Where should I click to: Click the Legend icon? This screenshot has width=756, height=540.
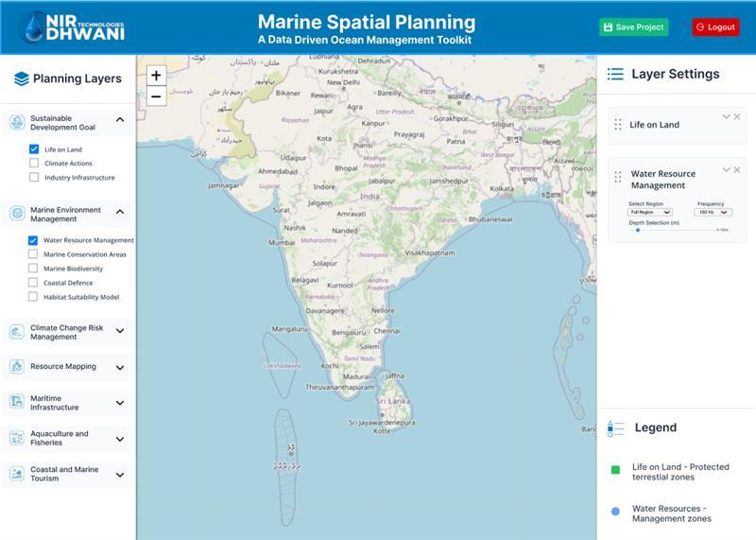point(616,428)
